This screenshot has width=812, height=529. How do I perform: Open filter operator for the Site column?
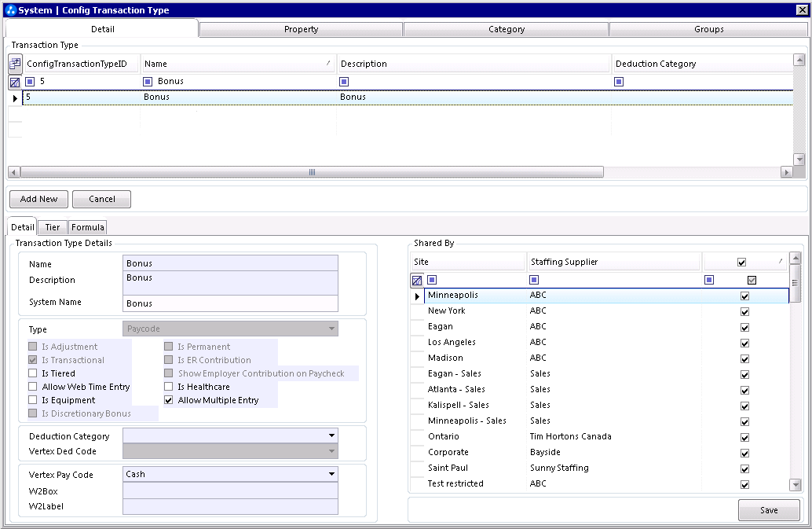click(x=432, y=280)
